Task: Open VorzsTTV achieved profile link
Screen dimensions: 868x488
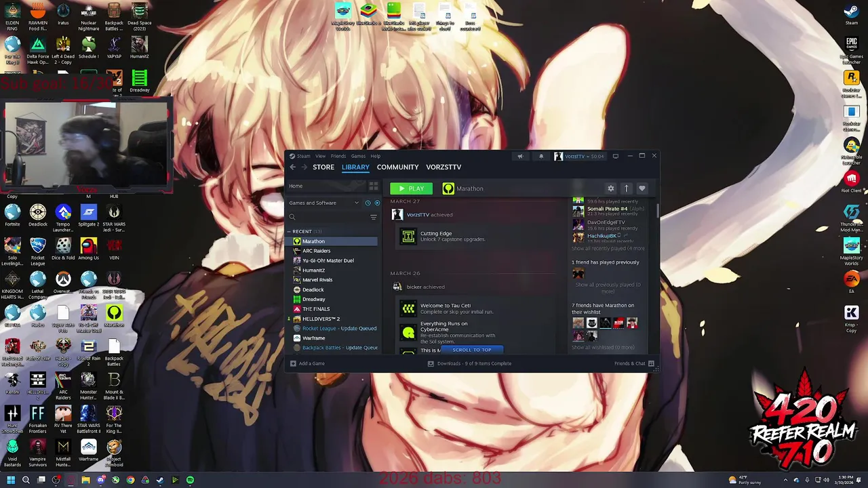Action: [418, 215]
